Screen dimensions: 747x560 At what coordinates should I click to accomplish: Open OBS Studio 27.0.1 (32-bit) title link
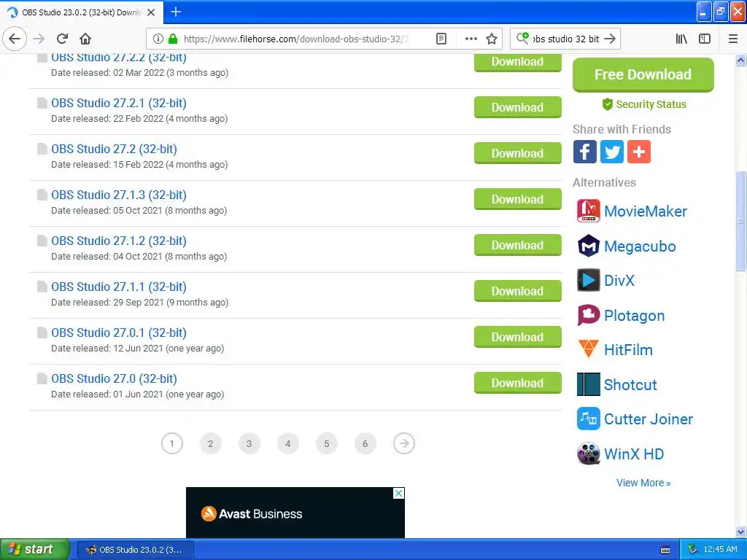(x=119, y=332)
